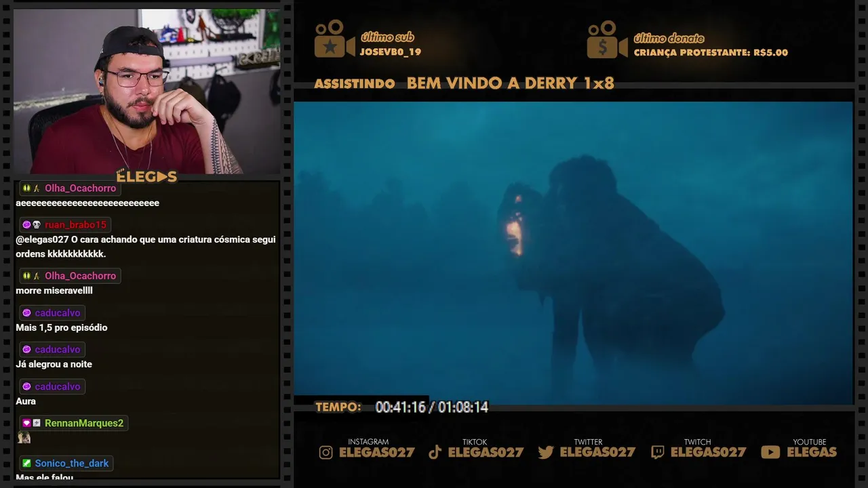
Task: Click the TikTok logo icon
Action: click(x=435, y=452)
